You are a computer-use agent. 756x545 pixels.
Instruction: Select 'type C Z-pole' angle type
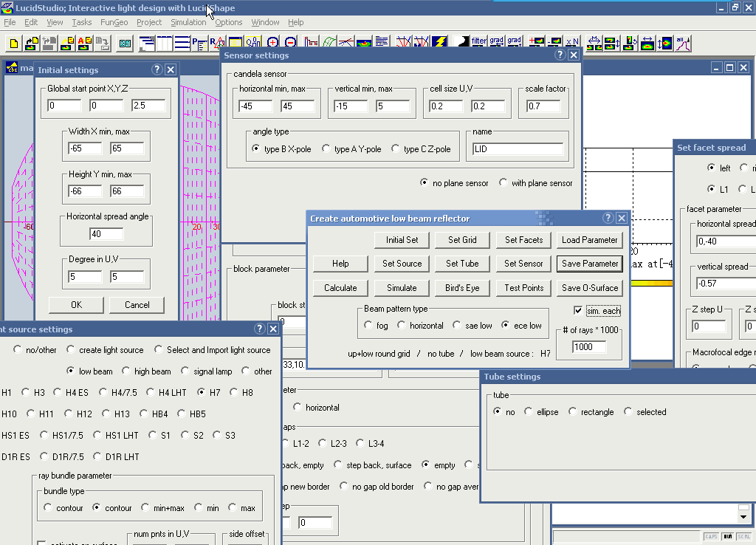tap(396, 148)
